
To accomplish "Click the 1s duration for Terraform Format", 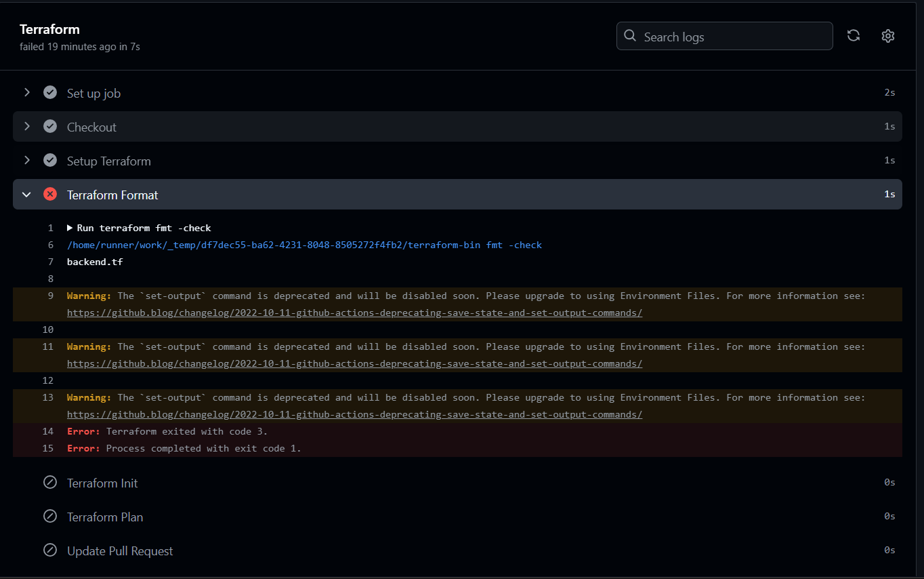I will (x=889, y=194).
